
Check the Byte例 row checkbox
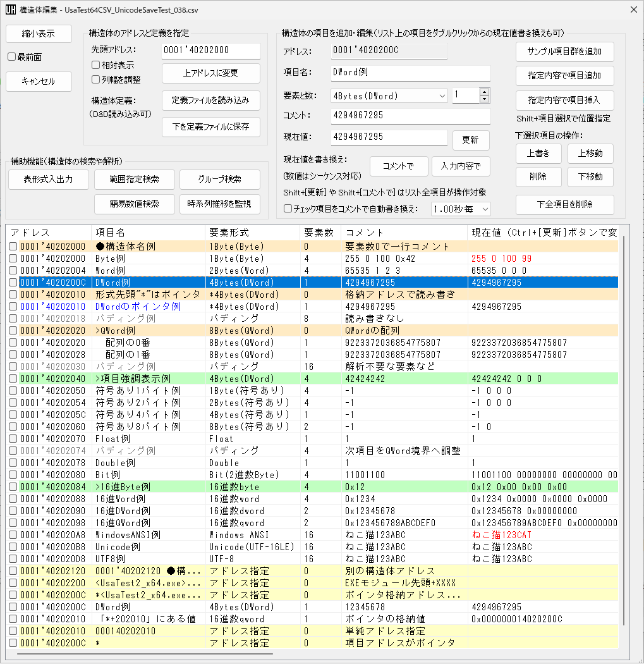coord(13,258)
